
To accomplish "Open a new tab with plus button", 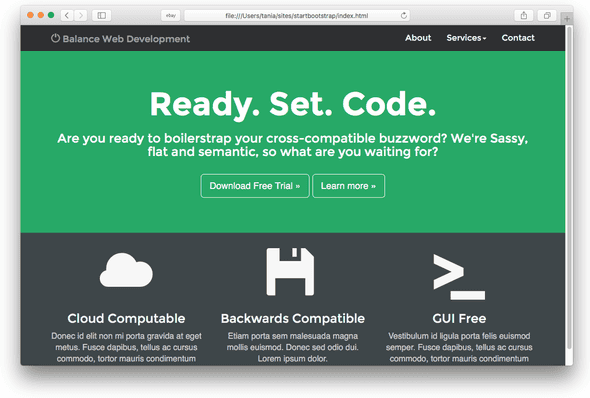I will click(x=567, y=18).
